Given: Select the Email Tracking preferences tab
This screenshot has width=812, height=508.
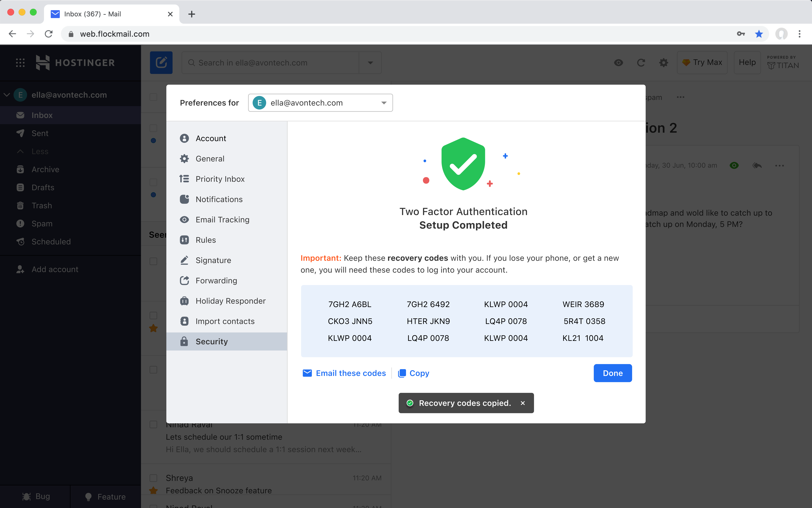Looking at the screenshot, I should coord(227,220).
